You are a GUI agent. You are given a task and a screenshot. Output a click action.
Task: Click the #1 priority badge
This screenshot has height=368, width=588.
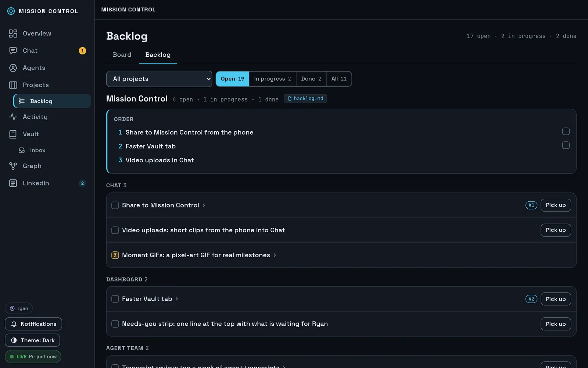click(531, 205)
